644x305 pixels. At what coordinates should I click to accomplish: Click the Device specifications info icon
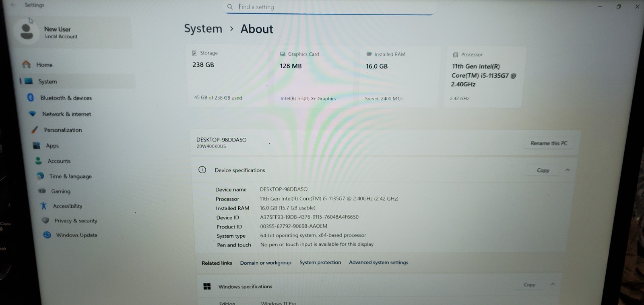[202, 170]
